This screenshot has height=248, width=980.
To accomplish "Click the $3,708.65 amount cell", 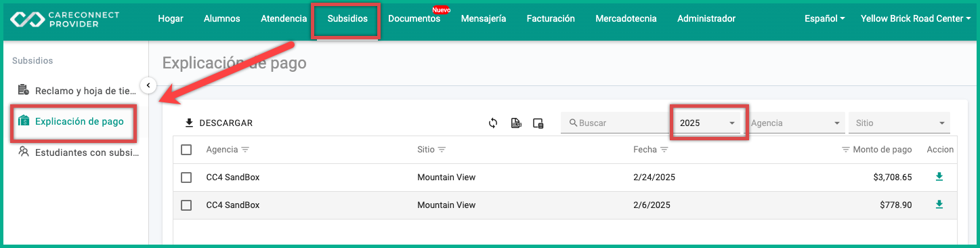I will coord(893,178).
